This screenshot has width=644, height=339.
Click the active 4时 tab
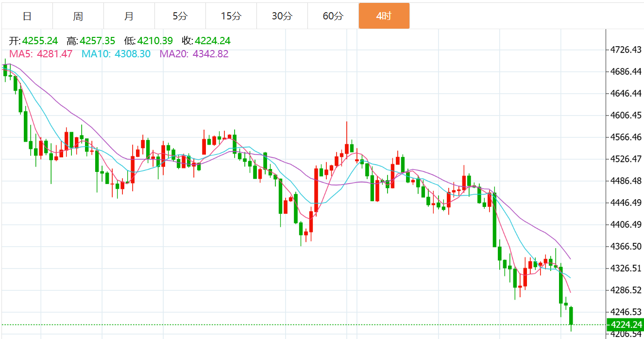[x=384, y=16]
